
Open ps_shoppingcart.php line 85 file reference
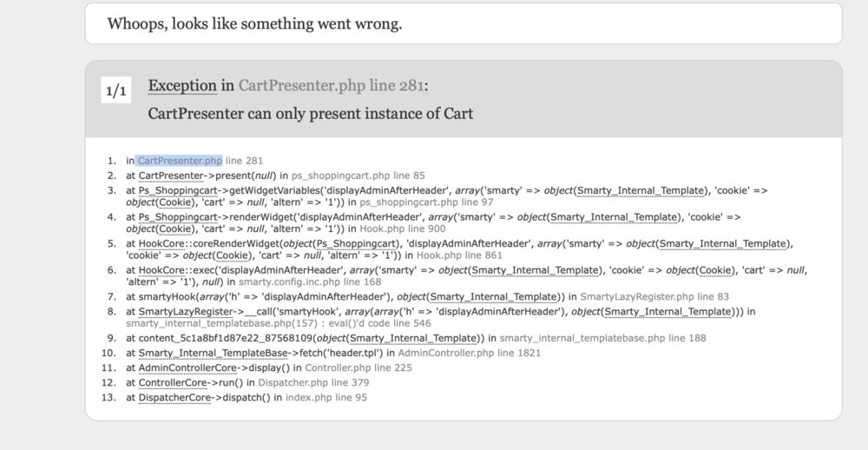pyautogui.click(x=358, y=175)
